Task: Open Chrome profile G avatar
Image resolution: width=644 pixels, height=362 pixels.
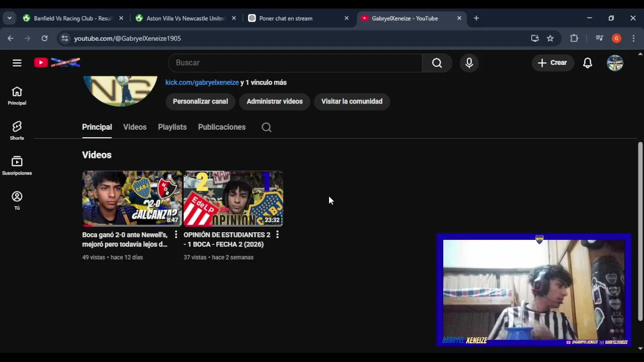Action: [x=616, y=38]
